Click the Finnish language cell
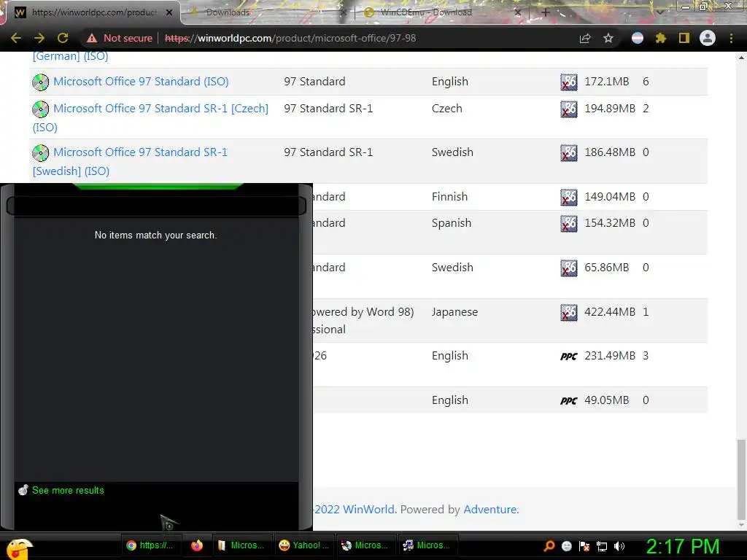747x560 pixels. click(449, 197)
